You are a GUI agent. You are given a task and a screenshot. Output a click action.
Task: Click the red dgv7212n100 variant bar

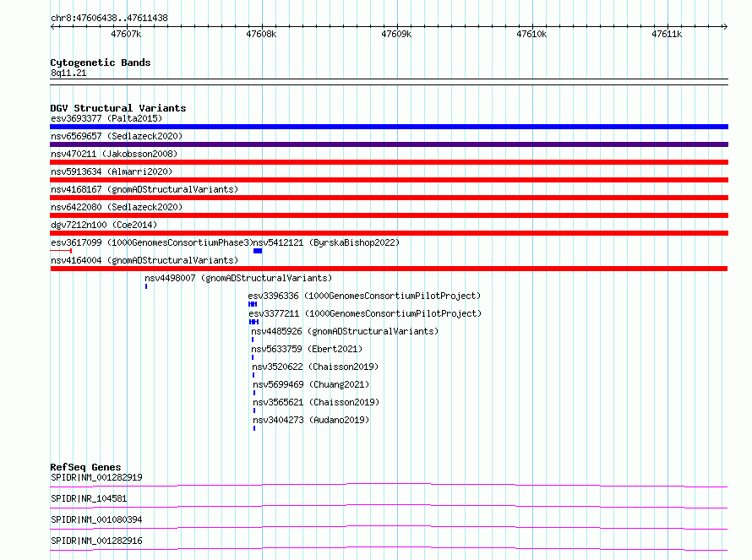pyautogui.click(x=389, y=233)
